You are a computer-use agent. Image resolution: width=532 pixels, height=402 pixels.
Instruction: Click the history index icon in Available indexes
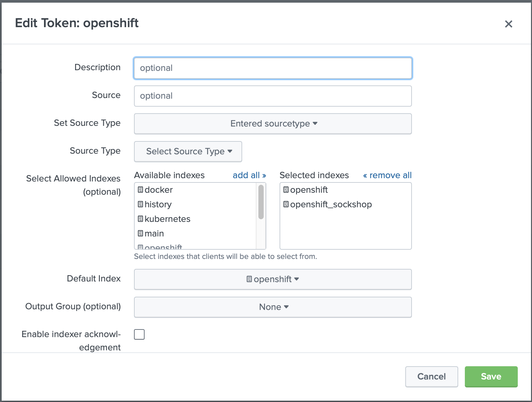point(140,204)
